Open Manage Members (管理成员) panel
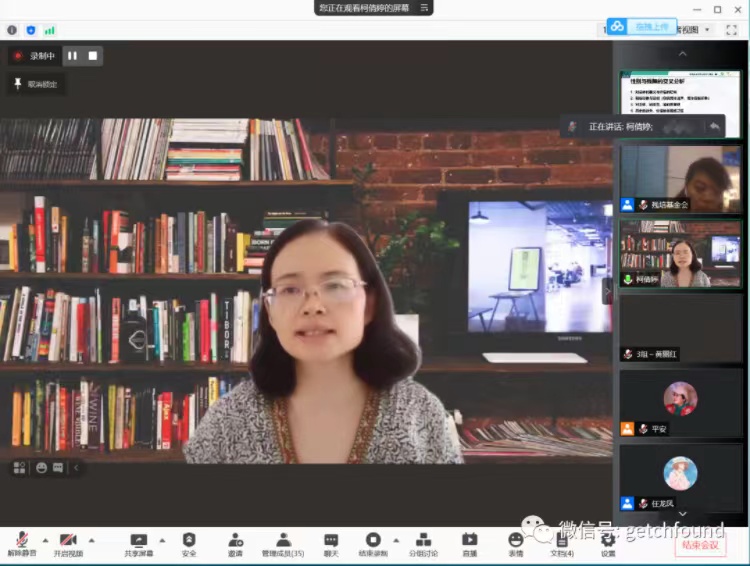 [x=283, y=540]
